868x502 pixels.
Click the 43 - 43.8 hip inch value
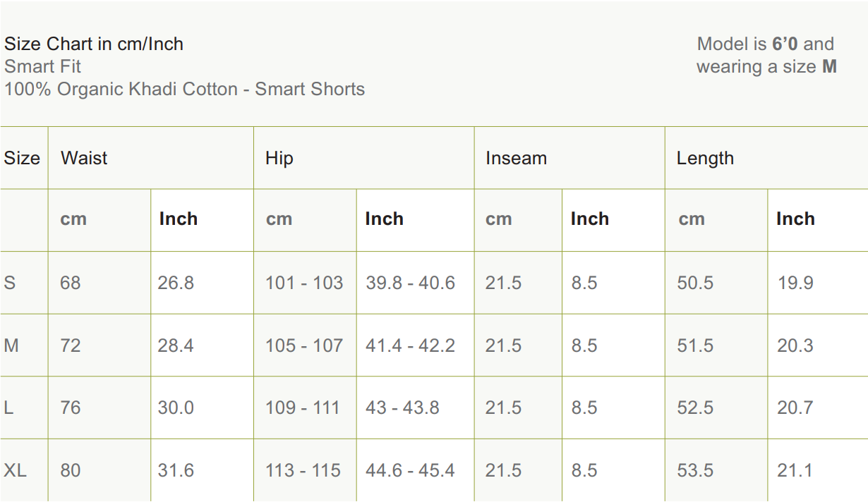click(x=402, y=408)
